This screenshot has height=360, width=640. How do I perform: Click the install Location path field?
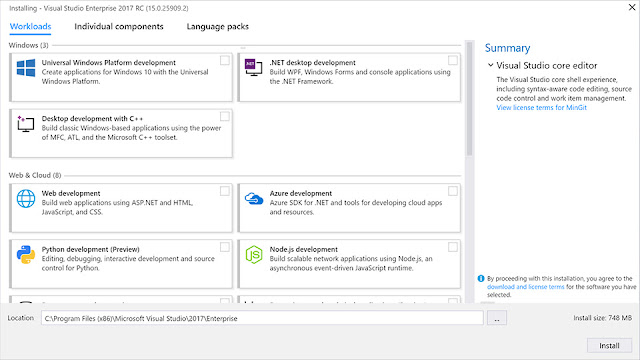point(262,318)
